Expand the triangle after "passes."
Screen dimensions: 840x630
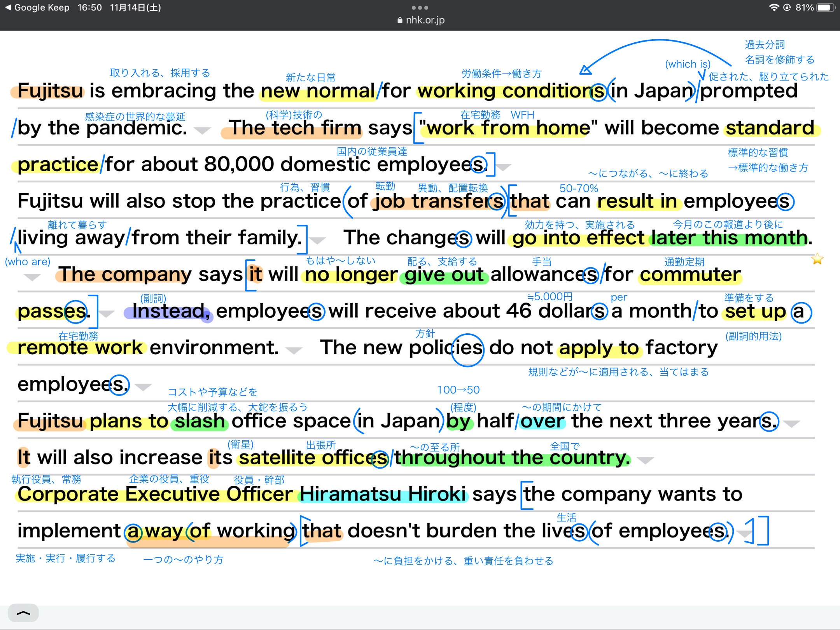(x=106, y=313)
